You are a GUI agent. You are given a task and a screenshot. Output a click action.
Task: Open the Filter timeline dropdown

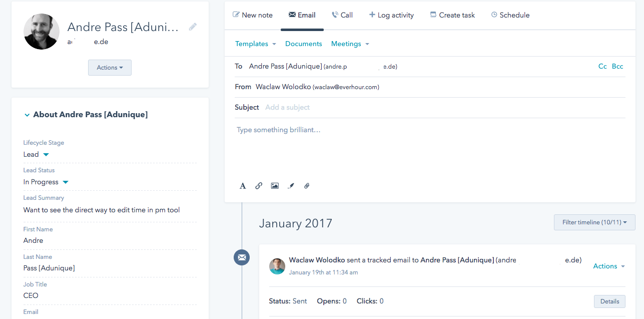(594, 222)
